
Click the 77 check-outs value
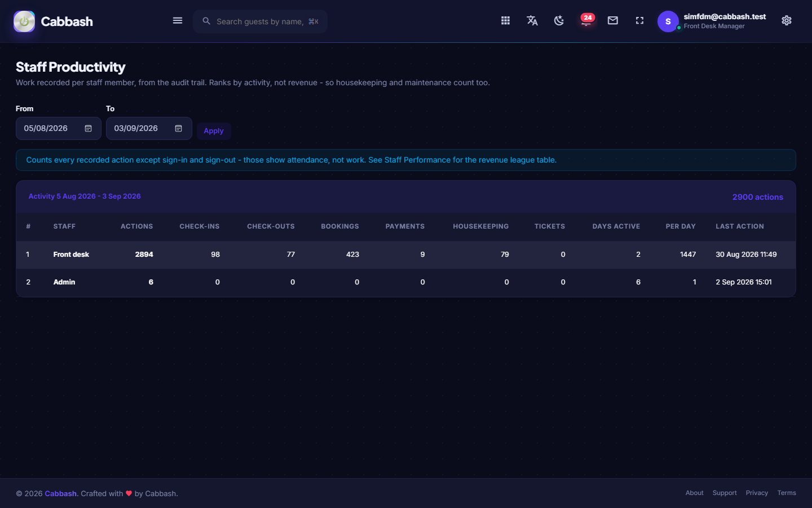tap(291, 255)
